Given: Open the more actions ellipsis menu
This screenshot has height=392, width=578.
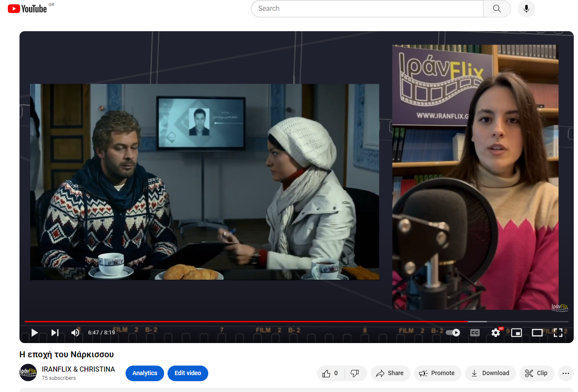Looking at the screenshot, I should point(566,373).
